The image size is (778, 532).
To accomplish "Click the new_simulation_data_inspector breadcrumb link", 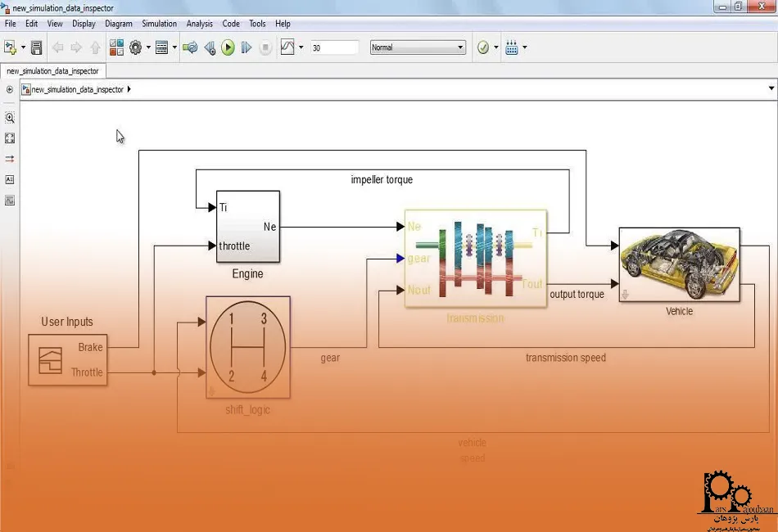I will click(79, 90).
